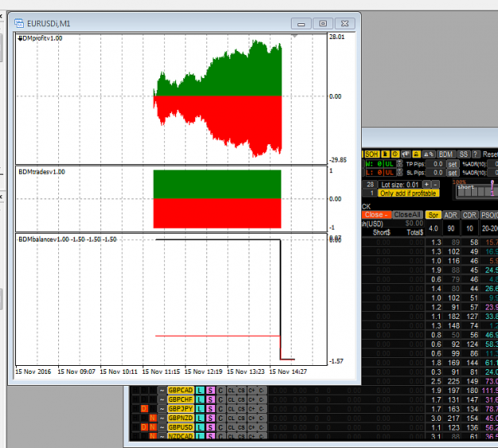Toggle the orange D flag for GBPUSD
Image resolution: width=498 pixels, height=448 pixels.
pyautogui.click(x=144, y=427)
